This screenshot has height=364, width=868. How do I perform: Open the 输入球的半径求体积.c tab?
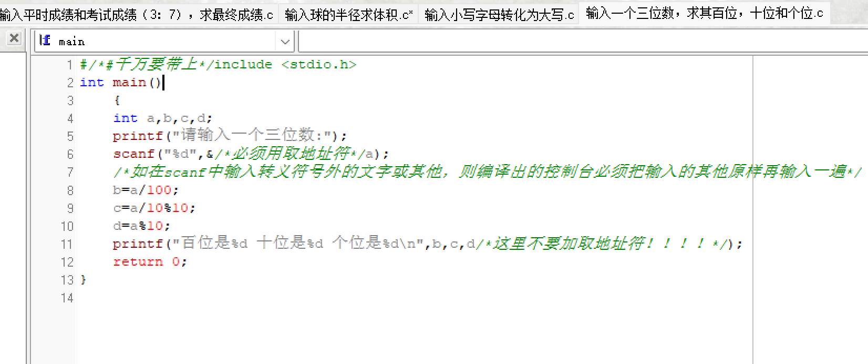pos(349,14)
